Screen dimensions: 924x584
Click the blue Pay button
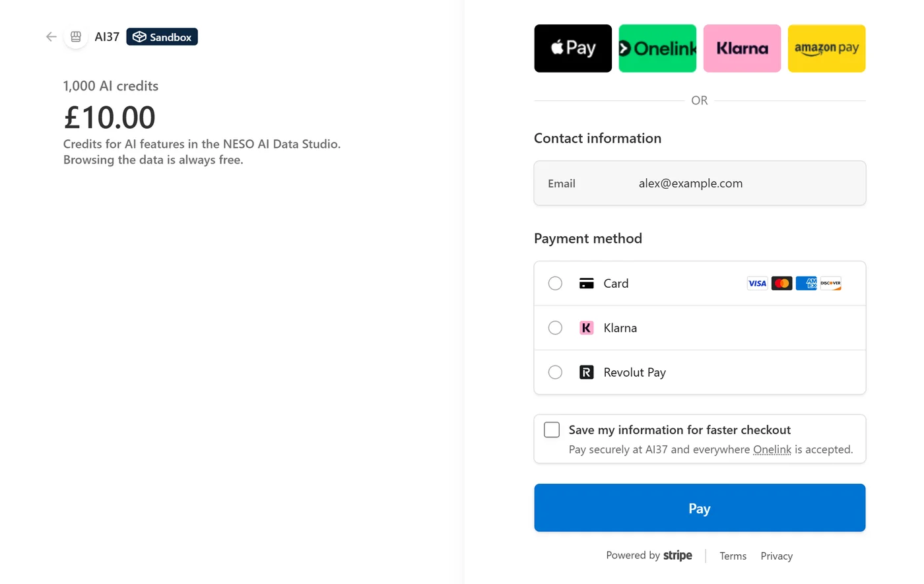point(700,507)
